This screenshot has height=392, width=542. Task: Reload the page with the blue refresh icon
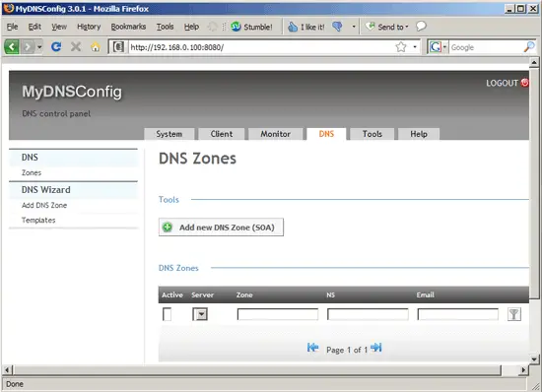(x=56, y=46)
